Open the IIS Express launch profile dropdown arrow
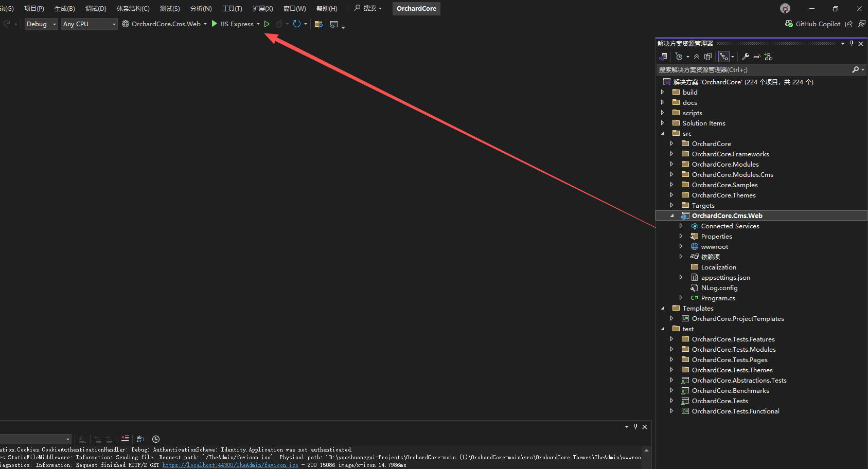 [258, 24]
